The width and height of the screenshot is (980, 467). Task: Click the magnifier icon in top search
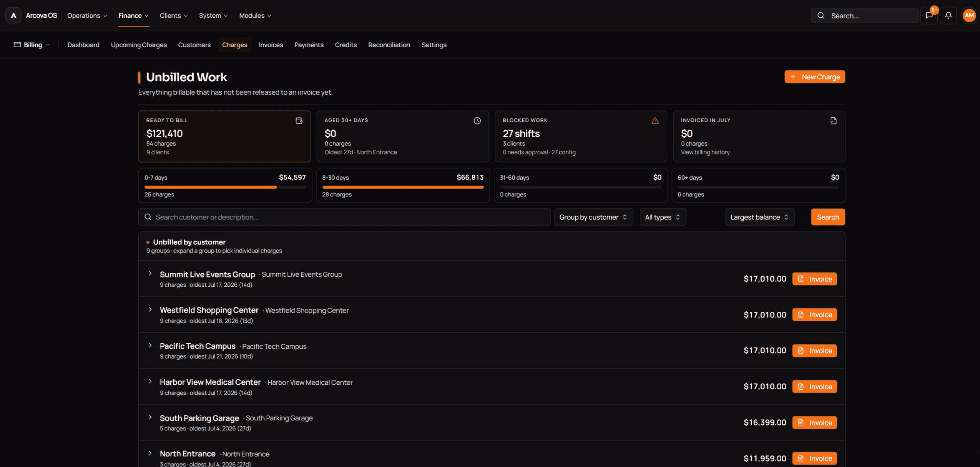[821, 16]
